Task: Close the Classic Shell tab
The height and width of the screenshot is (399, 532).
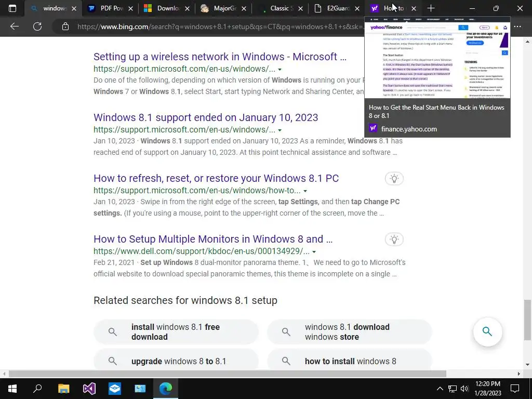Action: (x=301, y=8)
